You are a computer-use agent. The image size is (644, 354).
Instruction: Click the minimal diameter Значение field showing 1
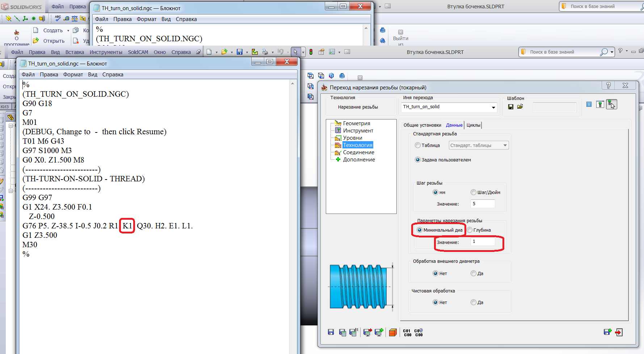pos(483,241)
